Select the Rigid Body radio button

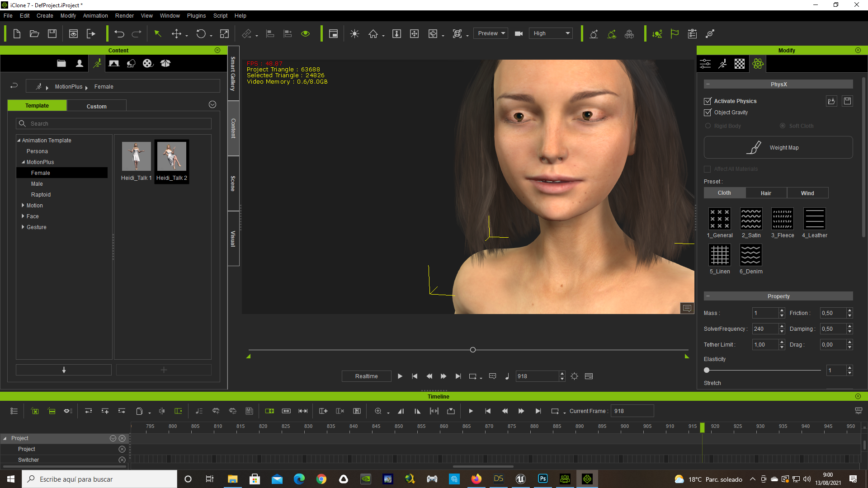[708, 126]
